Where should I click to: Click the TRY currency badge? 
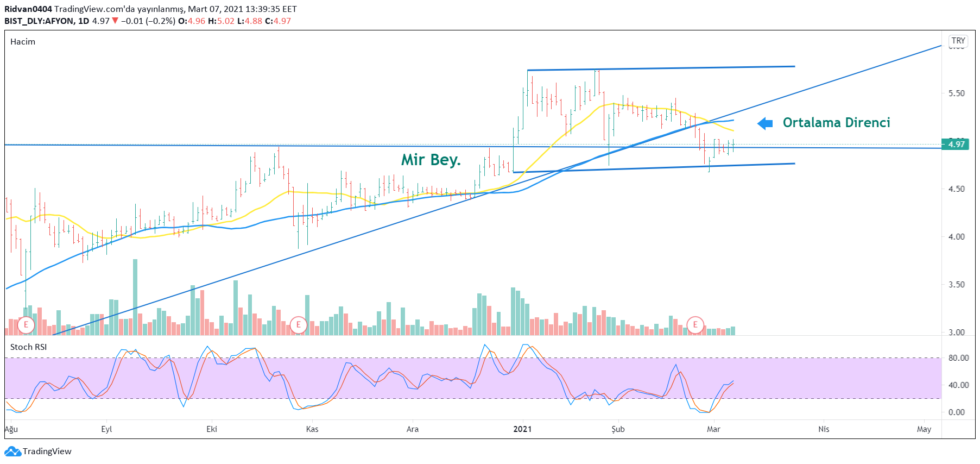point(958,41)
